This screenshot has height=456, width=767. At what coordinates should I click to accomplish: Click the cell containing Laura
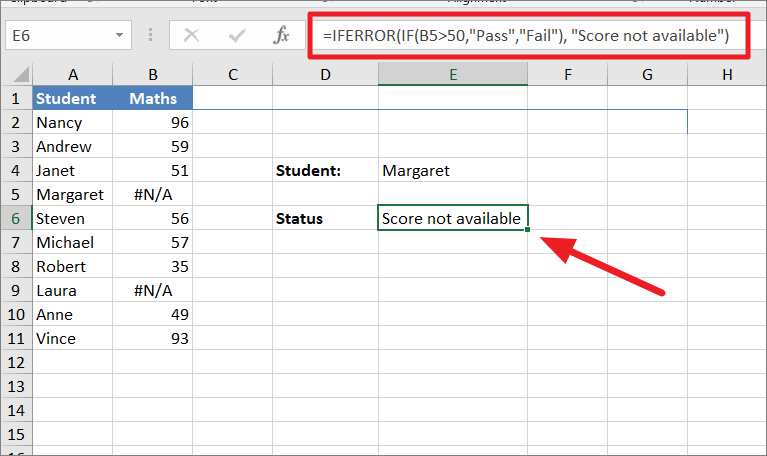coord(72,290)
